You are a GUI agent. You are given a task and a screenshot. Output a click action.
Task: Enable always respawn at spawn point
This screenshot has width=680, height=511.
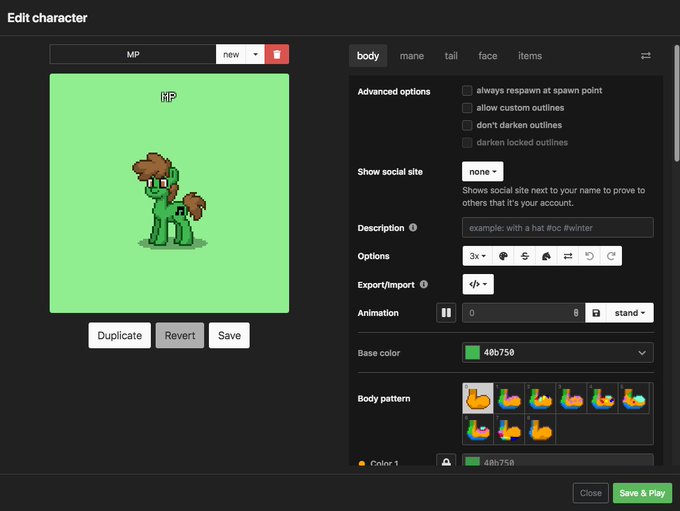click(467, 90)
